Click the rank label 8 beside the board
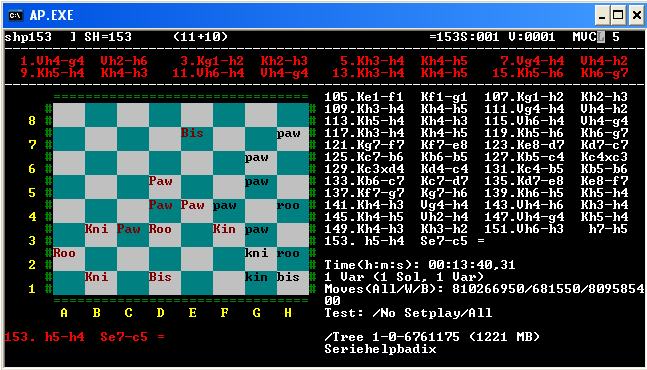 point(32,121)
